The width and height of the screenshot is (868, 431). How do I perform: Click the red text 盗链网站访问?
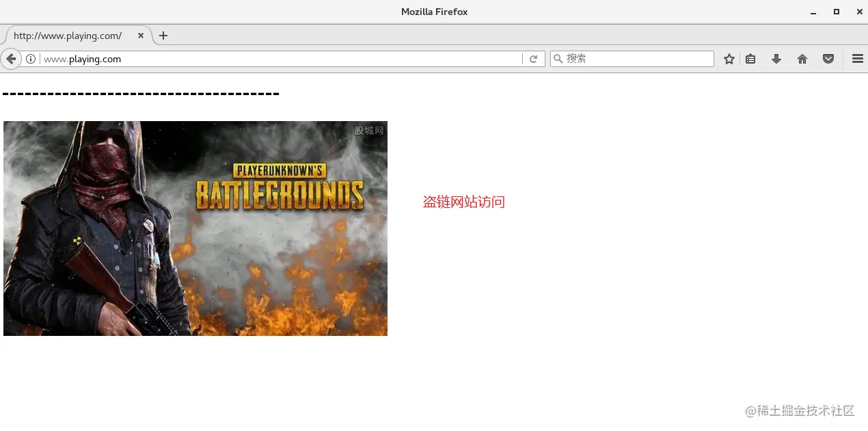click(464, 202)
